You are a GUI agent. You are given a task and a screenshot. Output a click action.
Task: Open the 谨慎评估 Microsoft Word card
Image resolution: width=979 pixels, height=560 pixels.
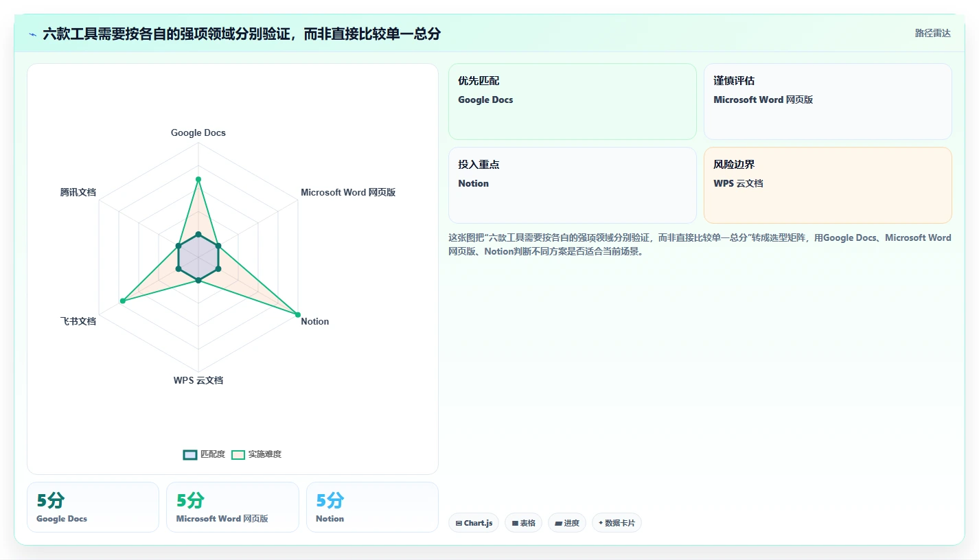(x=828, y=102)
